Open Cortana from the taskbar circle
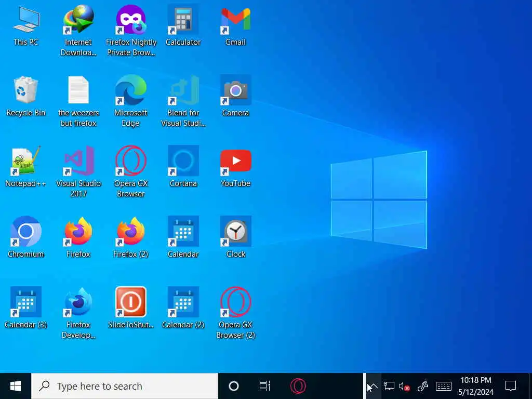Viewport: 532px width, 399px height. 234,386
